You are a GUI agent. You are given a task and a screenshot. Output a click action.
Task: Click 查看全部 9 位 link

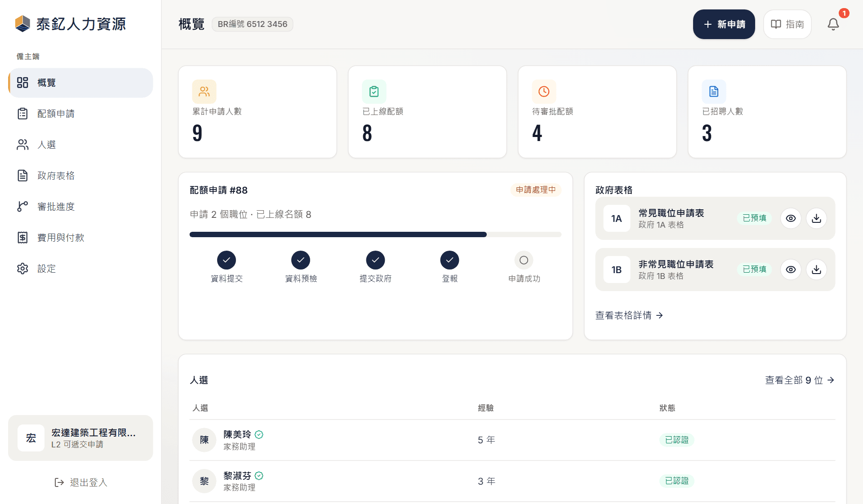[800, 380]
